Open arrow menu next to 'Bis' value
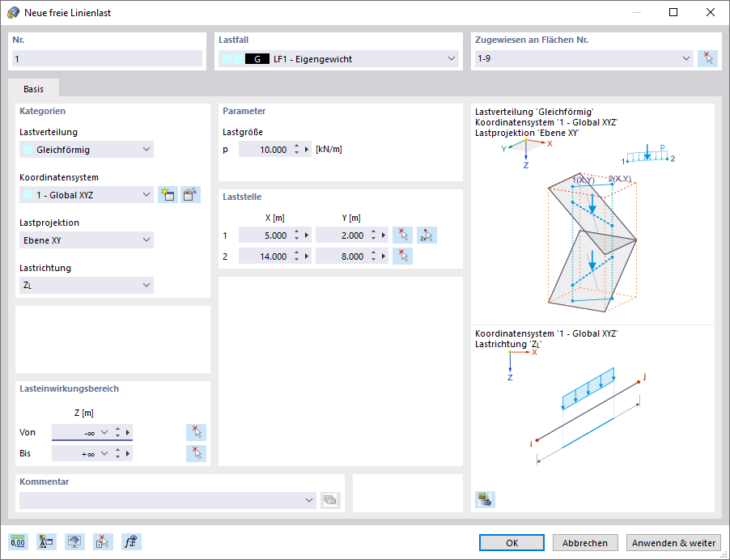This screenshot has width=730, height=560. click(128, 453)
